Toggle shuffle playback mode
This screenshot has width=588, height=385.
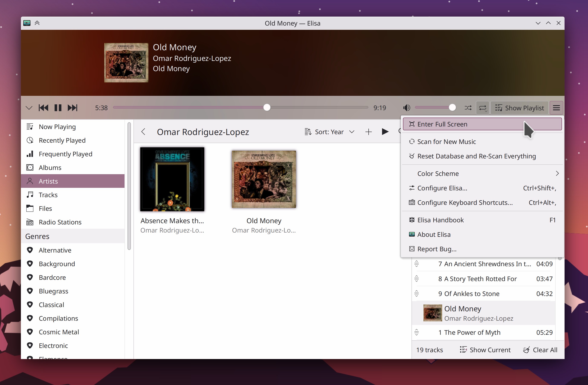[468, 108]
